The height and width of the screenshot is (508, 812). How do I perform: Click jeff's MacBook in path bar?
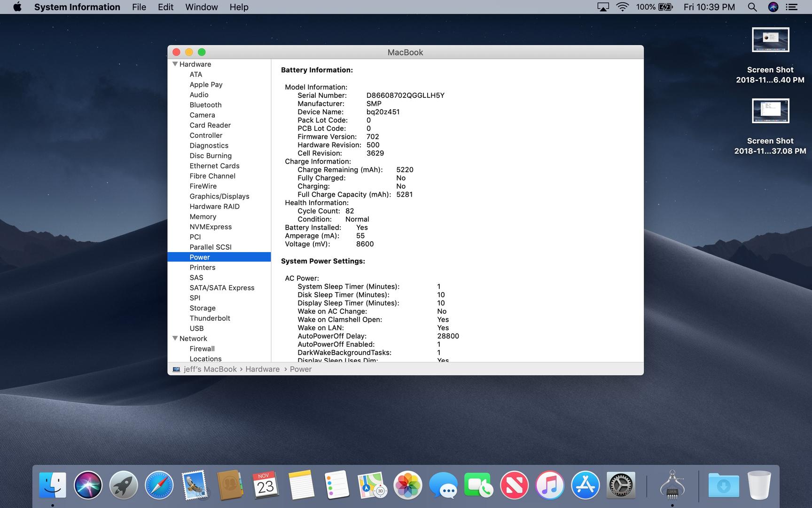210,369
